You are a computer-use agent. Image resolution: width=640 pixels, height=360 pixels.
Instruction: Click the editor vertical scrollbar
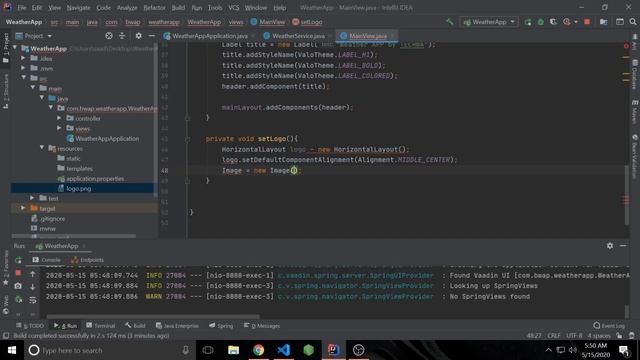627,195
